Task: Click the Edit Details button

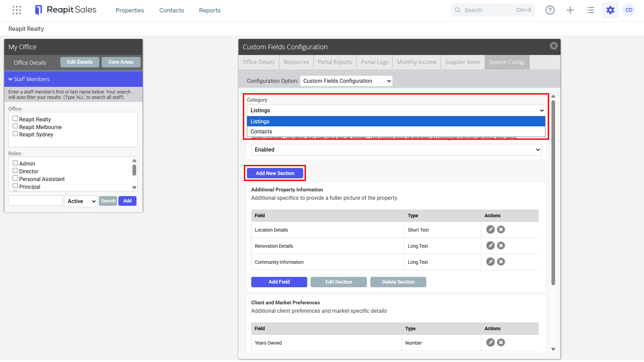Action: 80,62
